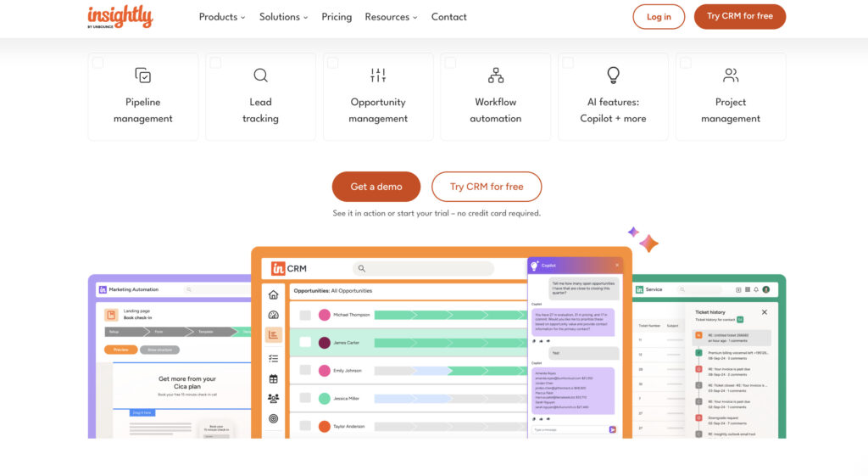Tick the Pipeline management card checkbox
The image size is (868, 476).
pyautogui.click(x=98, y=63)
